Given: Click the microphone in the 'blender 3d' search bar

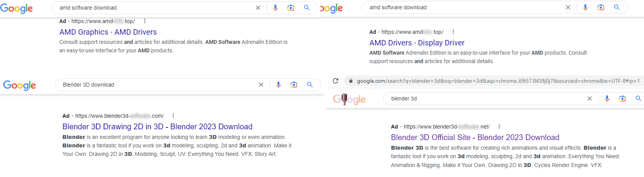Looking at the screenshot, I should tap(607, 99).
